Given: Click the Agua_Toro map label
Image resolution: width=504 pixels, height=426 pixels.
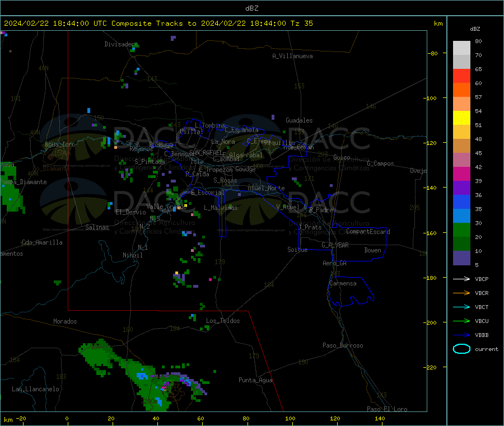Looking at the screenshot, I should click(60, 144).
